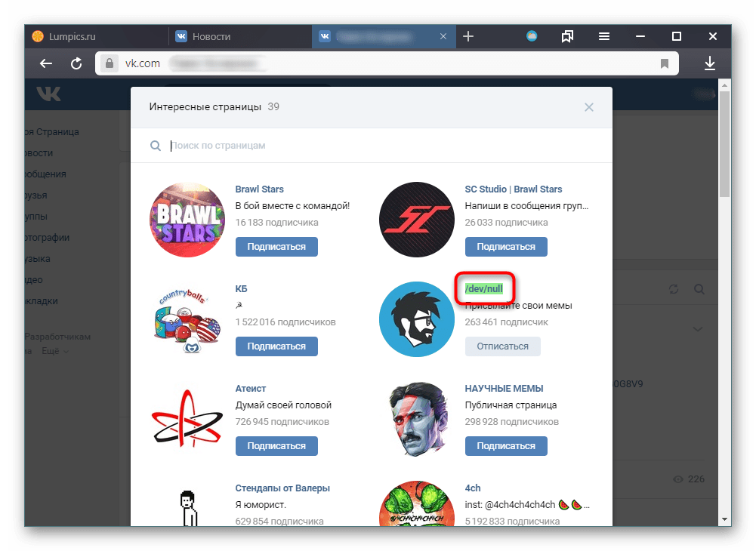
Task: Open the SC Studio avatar image
Action: pyautogui.click(x=417, y=220)
